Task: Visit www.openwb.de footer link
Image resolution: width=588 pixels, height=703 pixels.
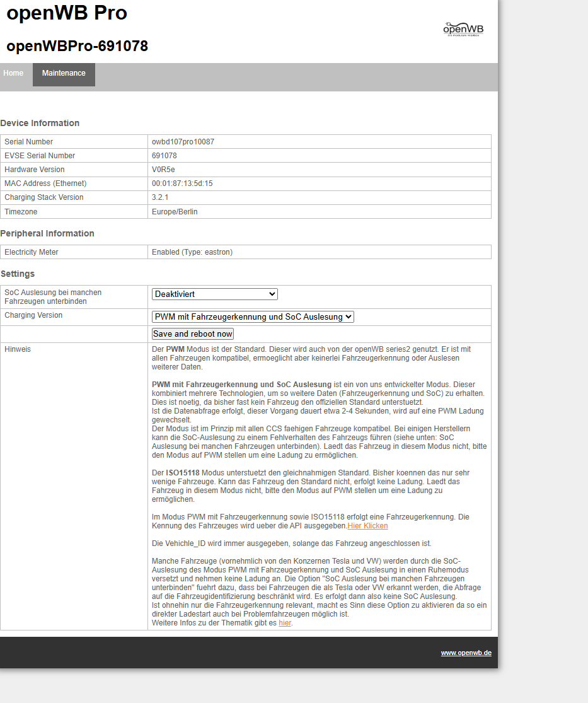Action: 466,653
